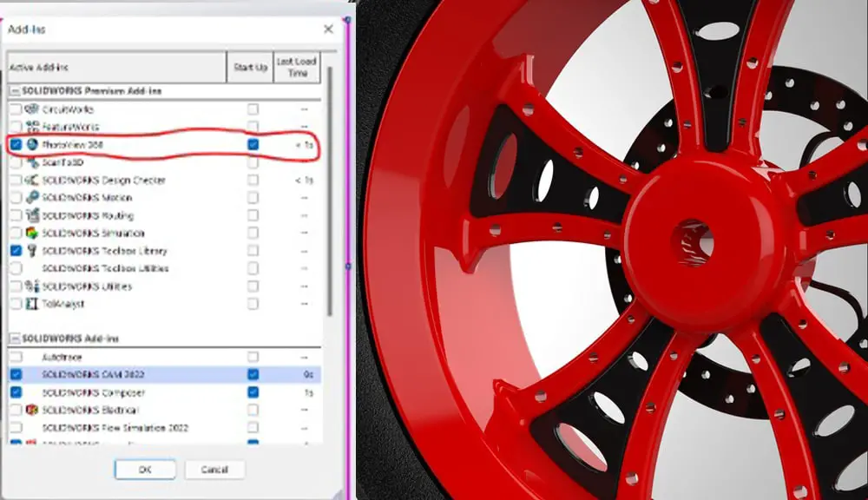Check the Autotrace active checkbox

click(x=16, y=357)
